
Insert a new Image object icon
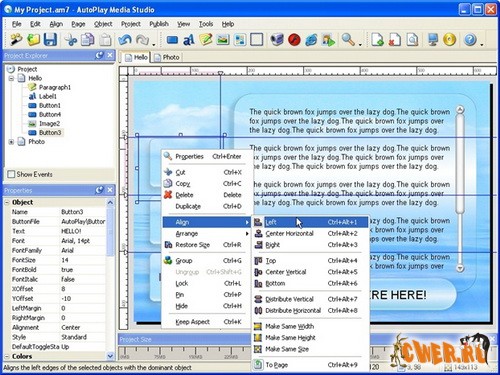pos(223,40)
